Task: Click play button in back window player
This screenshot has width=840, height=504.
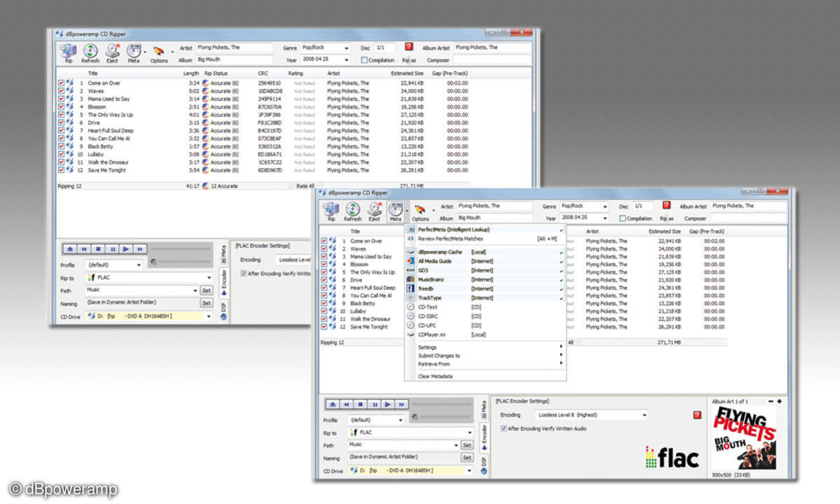Action: coord(125,248)
